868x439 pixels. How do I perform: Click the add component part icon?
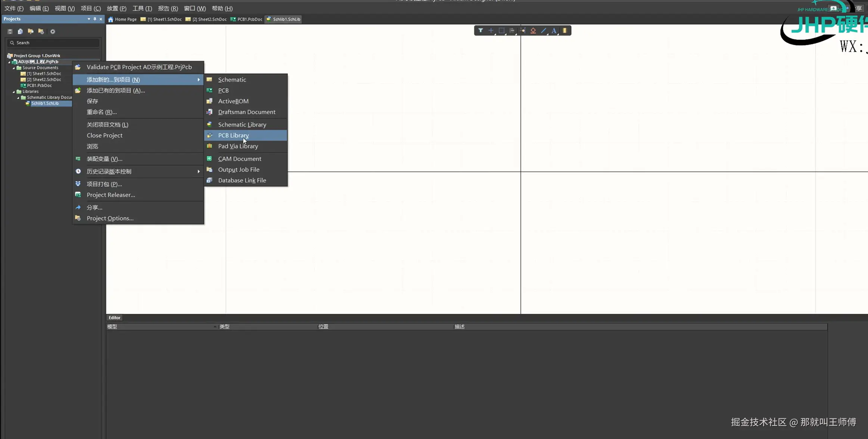point(565,30)
